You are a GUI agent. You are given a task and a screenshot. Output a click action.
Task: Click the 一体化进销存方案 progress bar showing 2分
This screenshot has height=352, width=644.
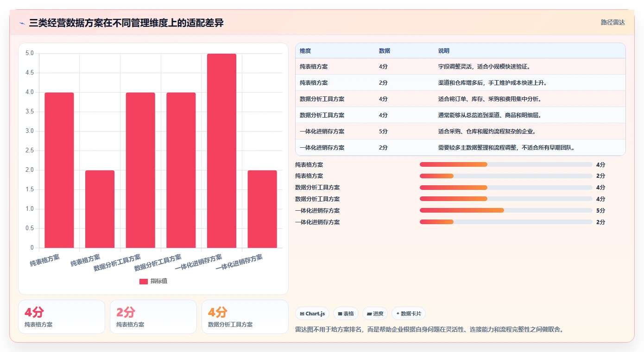tap(506, 222)
